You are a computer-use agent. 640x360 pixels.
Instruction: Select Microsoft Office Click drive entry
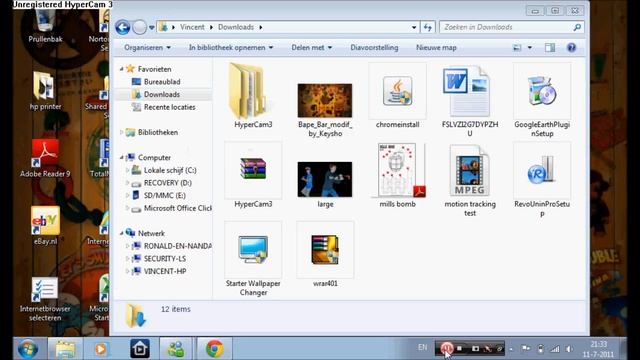(177, 208)
